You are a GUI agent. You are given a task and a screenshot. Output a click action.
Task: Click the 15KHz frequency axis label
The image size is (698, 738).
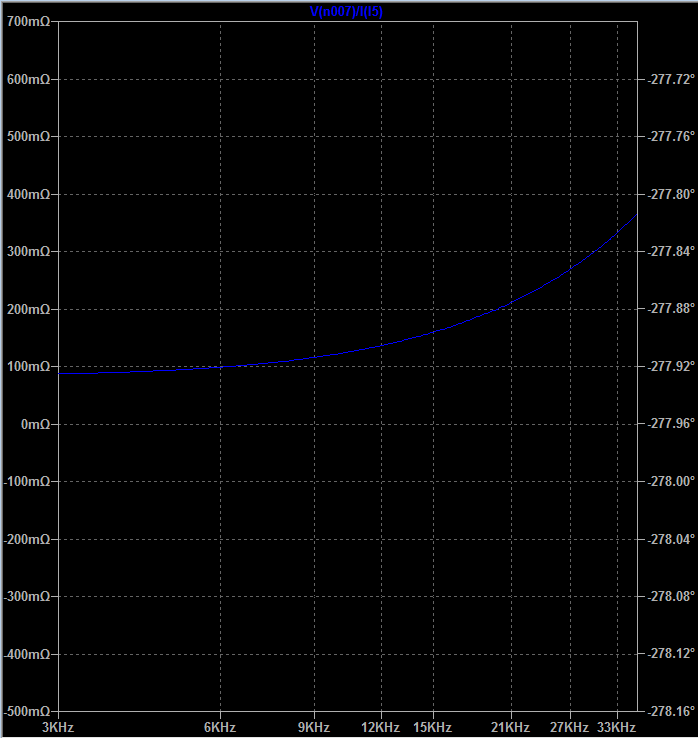tap(433, 728)
